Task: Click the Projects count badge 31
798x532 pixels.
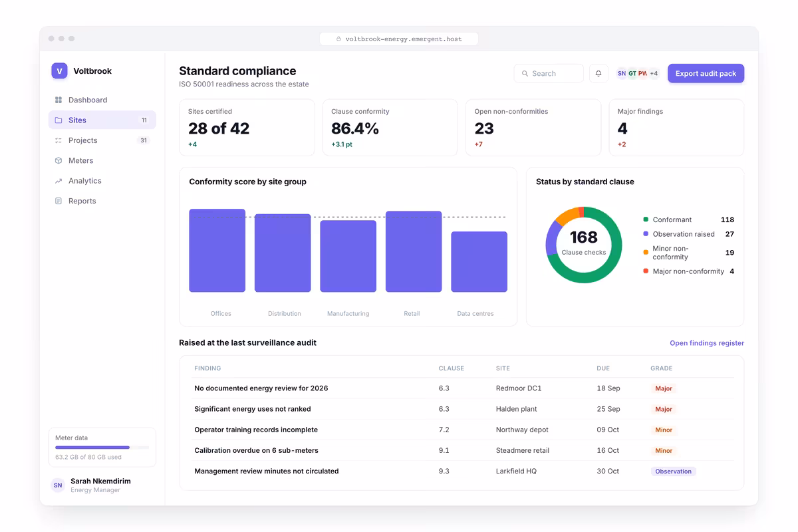Action: click(x=143, y=140)
